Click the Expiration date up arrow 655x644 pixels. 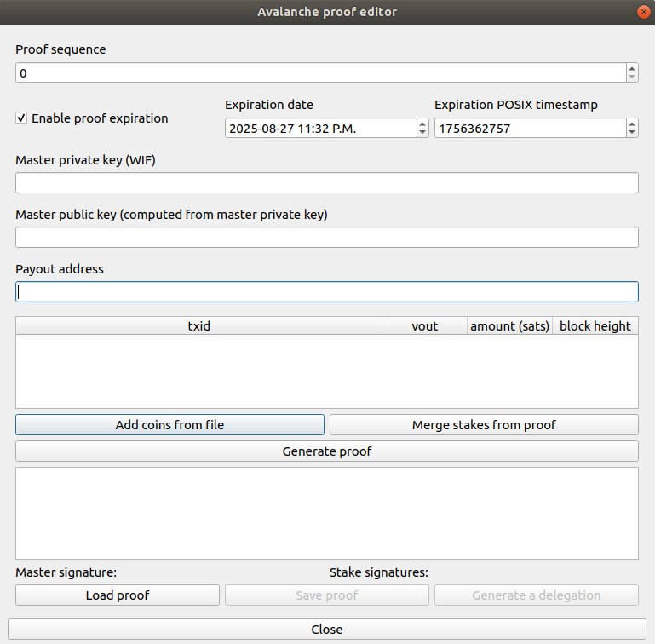pos(422,124)
